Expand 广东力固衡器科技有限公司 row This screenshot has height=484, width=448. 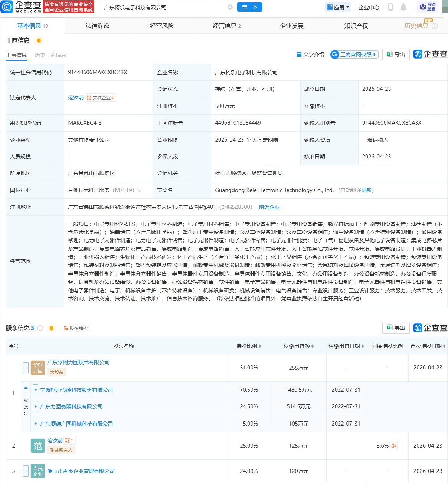click(36, 406)
